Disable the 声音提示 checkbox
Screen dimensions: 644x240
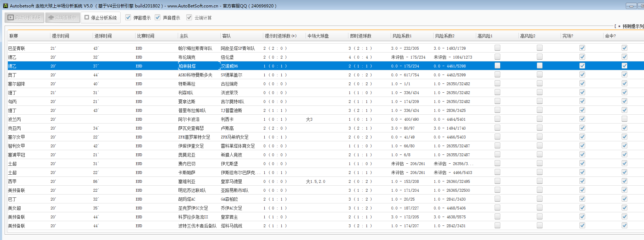(158, 17)
